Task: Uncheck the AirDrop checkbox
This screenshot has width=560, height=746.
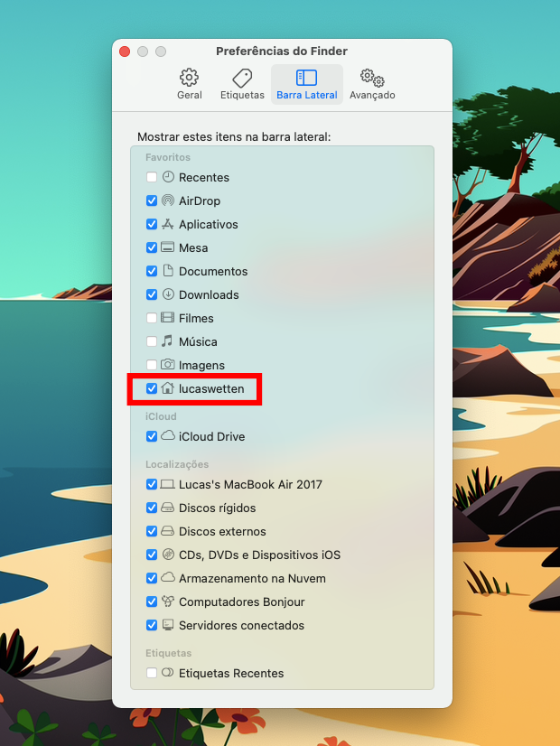Action: click(152, 200)
